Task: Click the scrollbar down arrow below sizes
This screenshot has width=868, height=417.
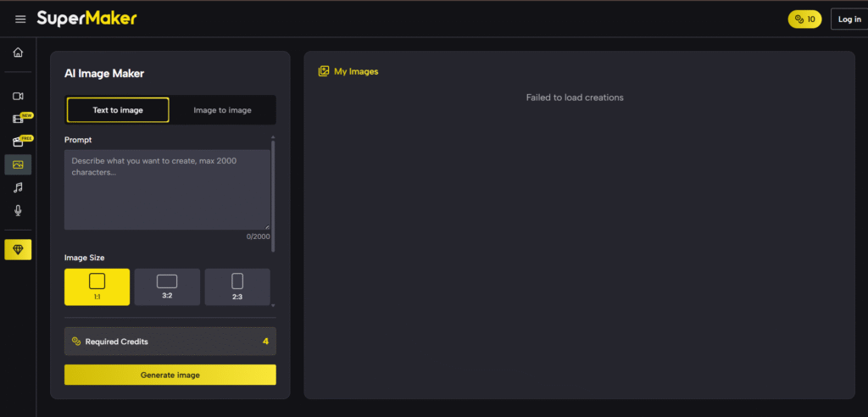Action: tap(273, 305)
